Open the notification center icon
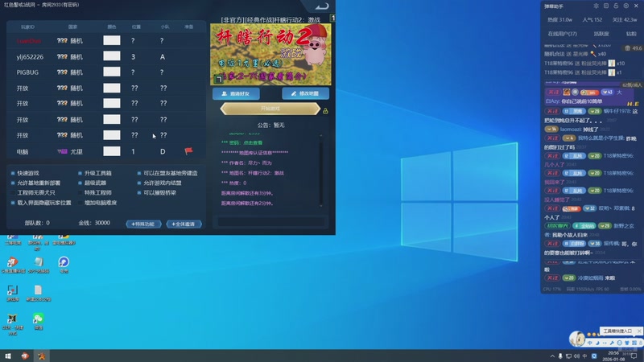This screenshot has width=644, height=362. point(634,356)
